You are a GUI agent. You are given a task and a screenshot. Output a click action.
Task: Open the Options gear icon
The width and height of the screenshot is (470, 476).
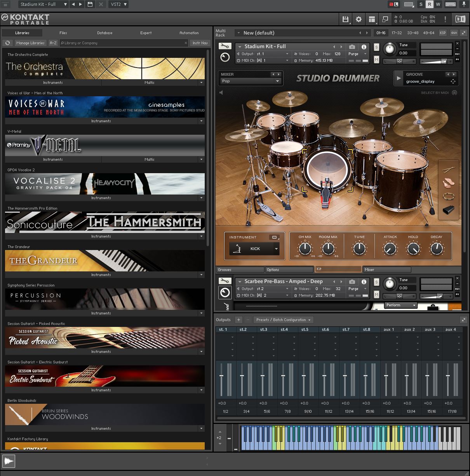click(x=359, y=19)
